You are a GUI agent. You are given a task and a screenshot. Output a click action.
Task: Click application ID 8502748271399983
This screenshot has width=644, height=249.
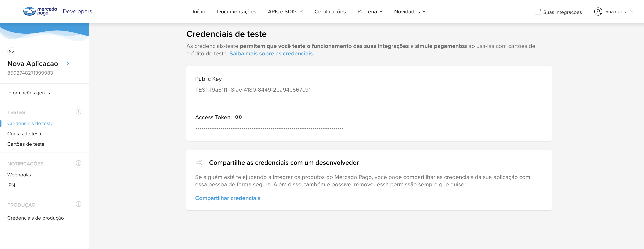(30, 73)
